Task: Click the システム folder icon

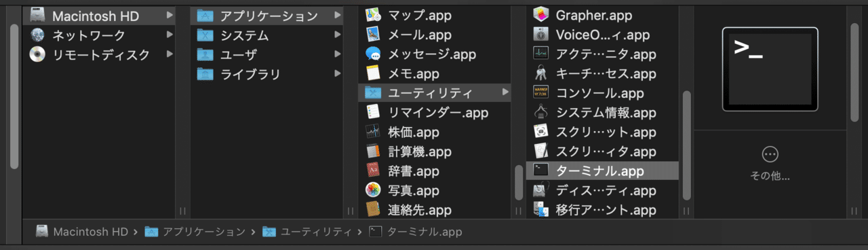Action: [205, 35]
